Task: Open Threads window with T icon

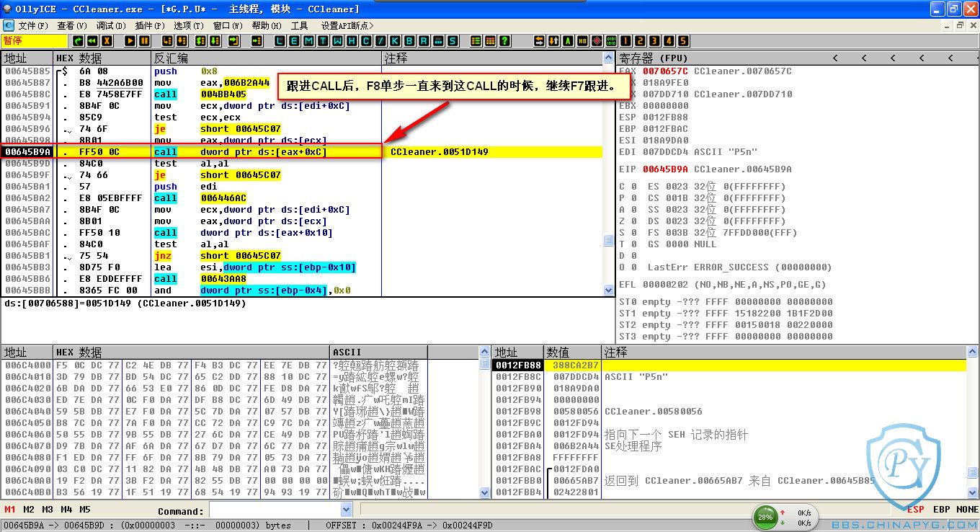Action: tap(324, 41)
